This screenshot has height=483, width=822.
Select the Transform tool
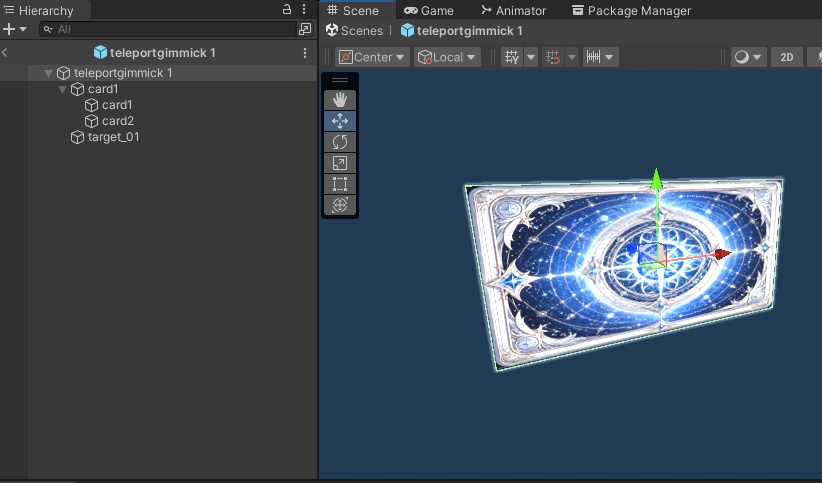click(340, 205)
